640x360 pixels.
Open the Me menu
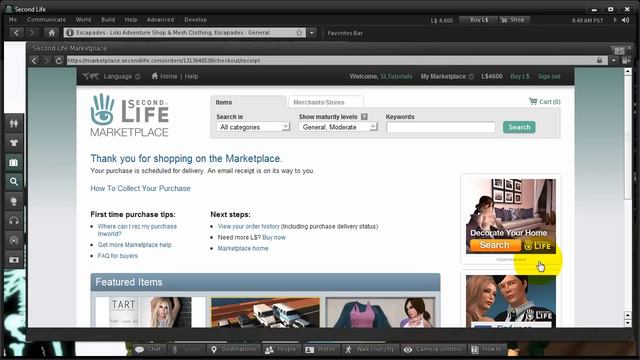click(13, 20)
